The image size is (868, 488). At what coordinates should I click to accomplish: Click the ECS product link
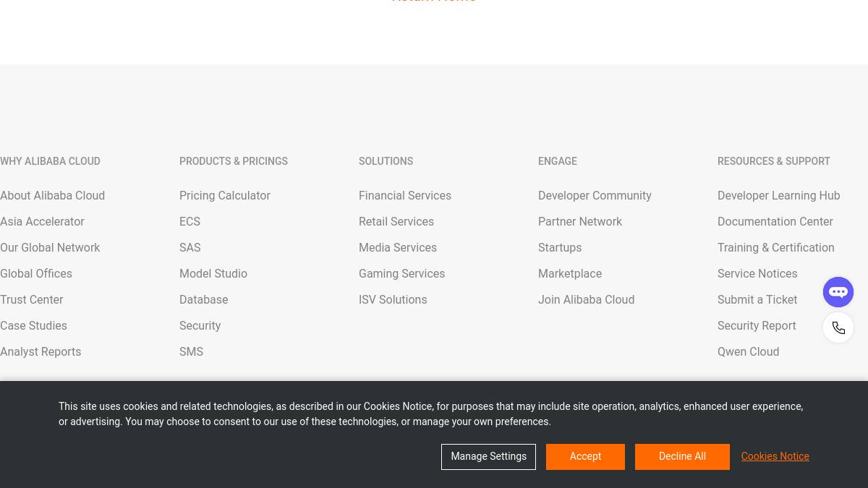[x=190, y=221]
